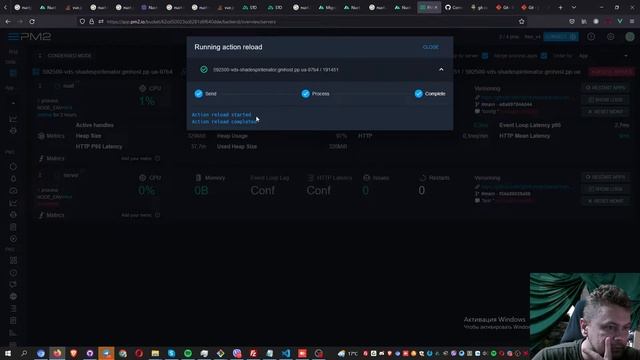
Task: Click the Send step check icon
Action: pyautogui.click(x=199, y=93)
